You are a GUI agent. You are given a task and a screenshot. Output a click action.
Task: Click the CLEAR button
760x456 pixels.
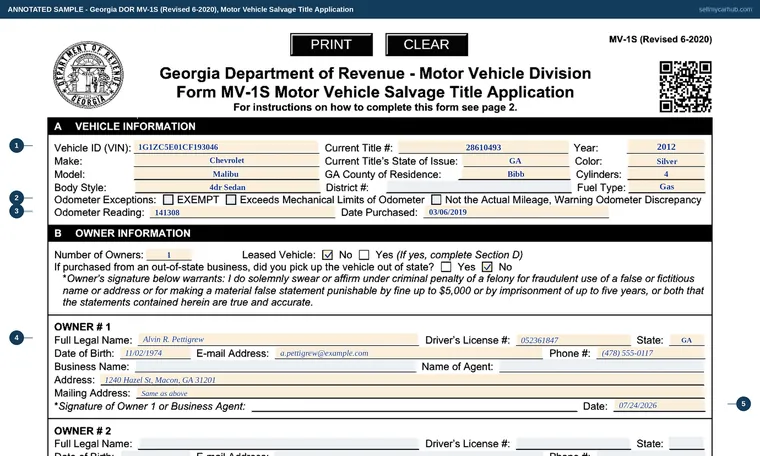tap(427, 45)
